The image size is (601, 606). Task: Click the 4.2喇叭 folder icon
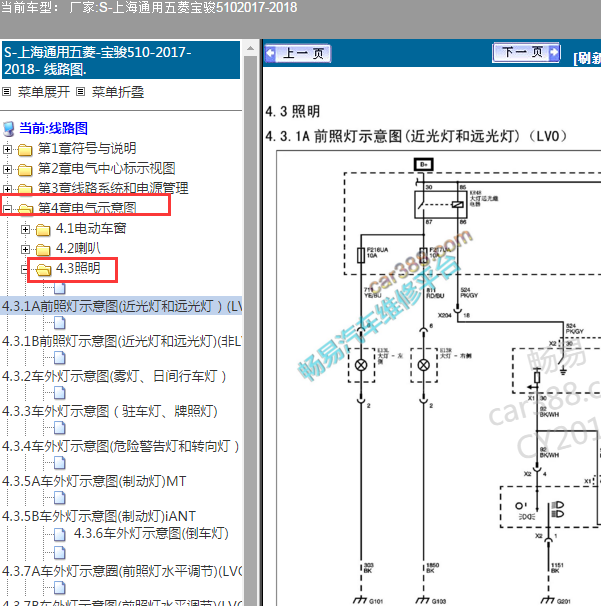coord(43,250)
